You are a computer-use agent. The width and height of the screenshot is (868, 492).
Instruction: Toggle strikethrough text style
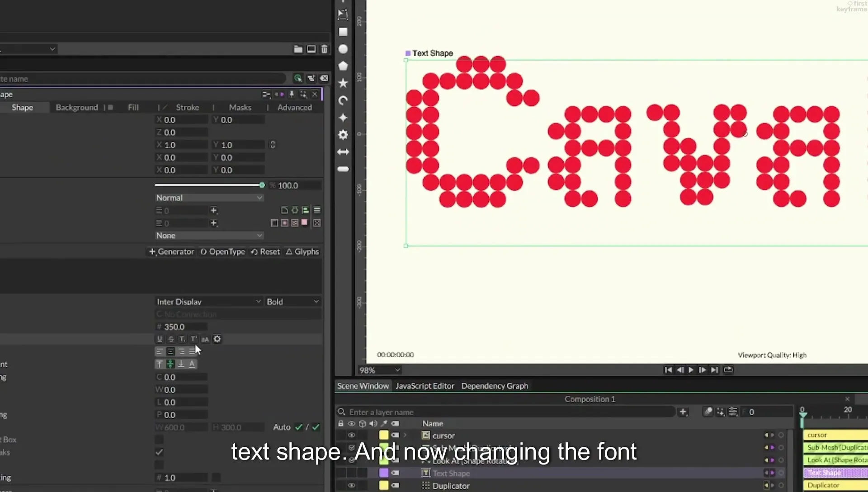click(x=171, y=339)
